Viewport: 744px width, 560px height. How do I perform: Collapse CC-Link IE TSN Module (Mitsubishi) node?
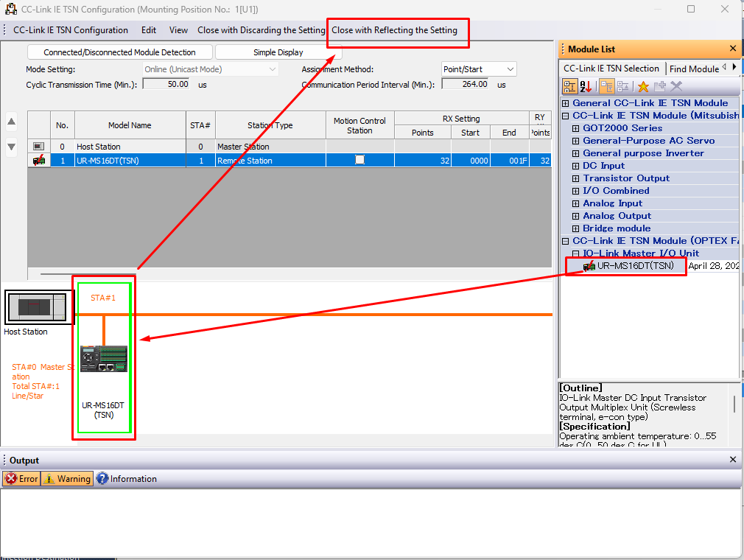565,116
